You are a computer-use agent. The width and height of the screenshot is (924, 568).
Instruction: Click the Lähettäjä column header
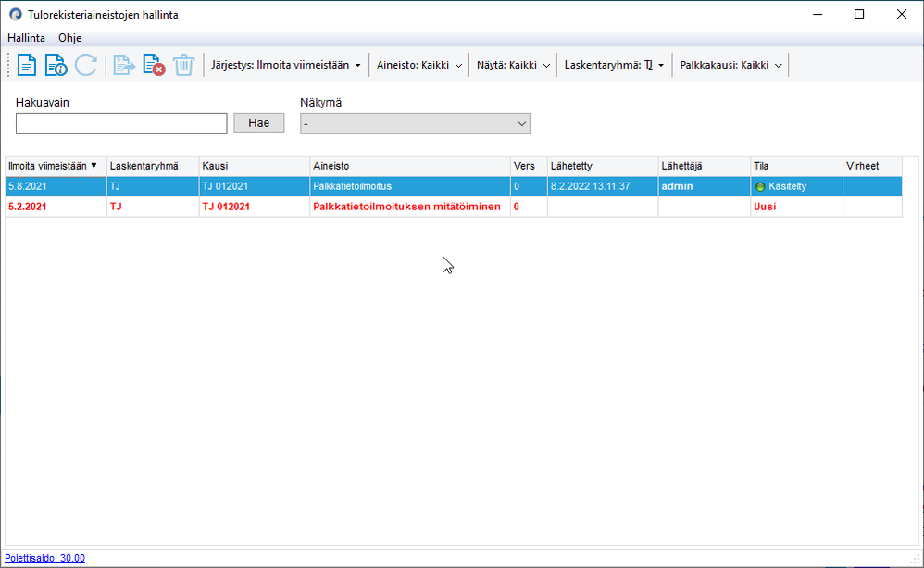tap(705, 167)
